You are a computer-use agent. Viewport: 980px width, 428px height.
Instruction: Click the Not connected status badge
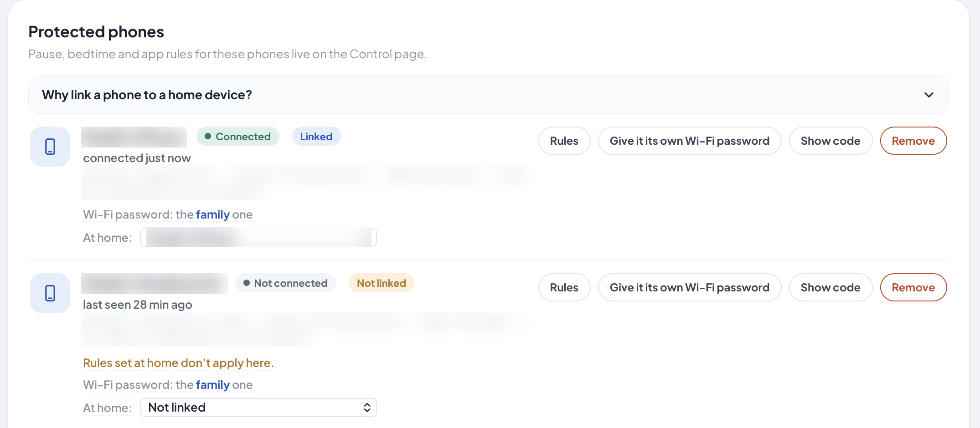(x=285, y=283)
